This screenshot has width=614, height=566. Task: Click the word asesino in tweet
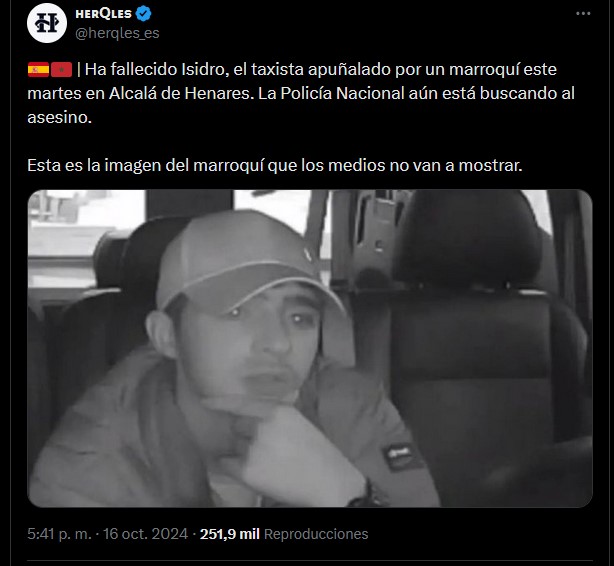pos(57,118)
